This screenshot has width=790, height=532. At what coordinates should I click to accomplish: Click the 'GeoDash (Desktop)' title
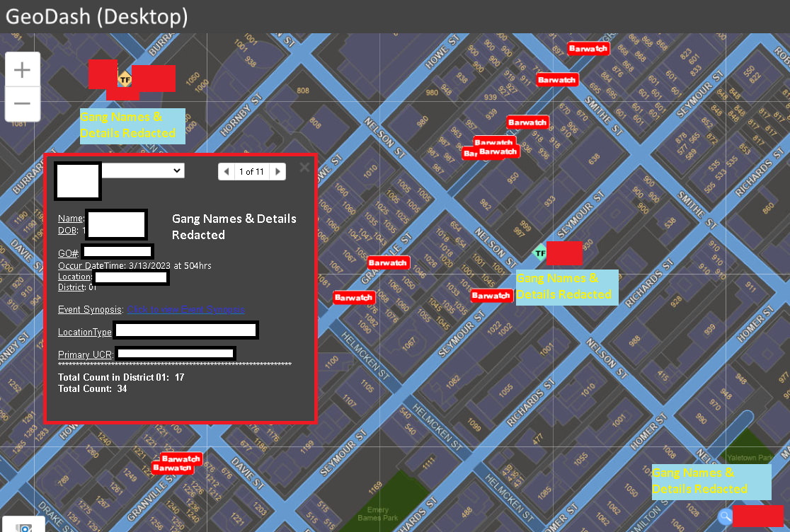(x=97, y=16)
